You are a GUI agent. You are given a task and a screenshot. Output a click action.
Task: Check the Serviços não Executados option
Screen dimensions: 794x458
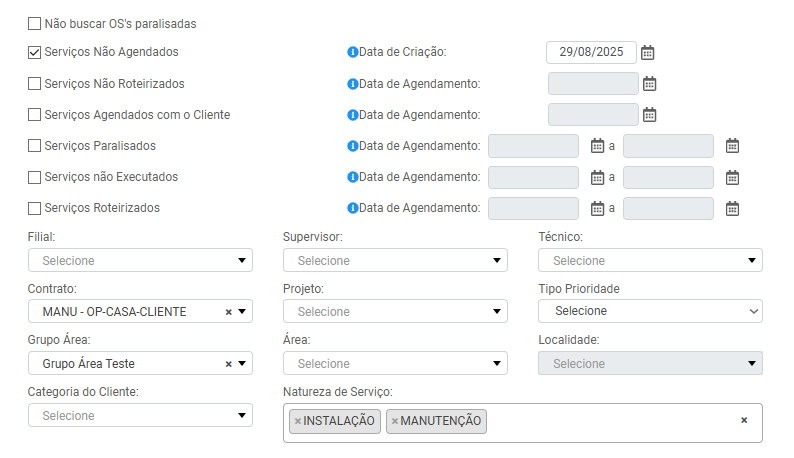[x=35, y=177]
